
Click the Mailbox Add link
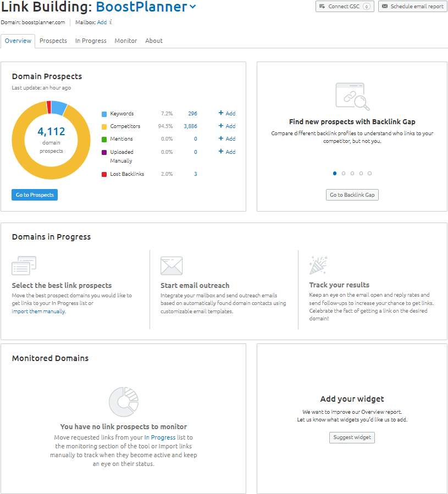[102, 23]
